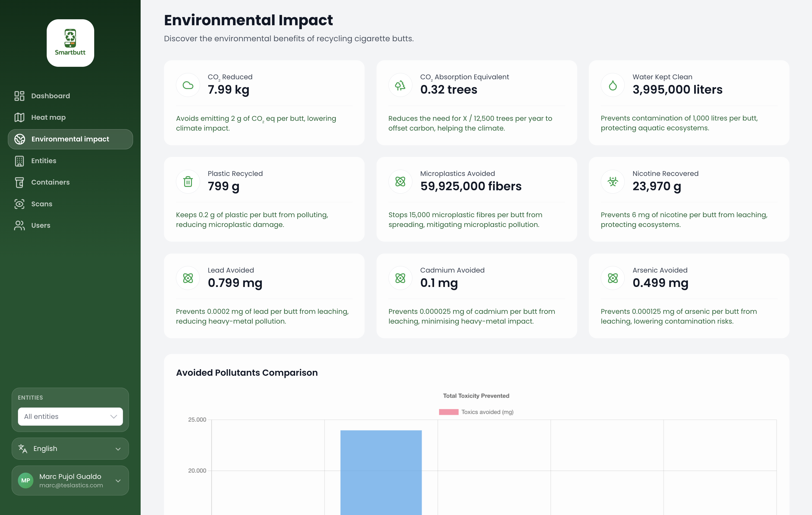812x515 pixels.
Task: Select Users in the sidebar
Action: pos(40,225)
